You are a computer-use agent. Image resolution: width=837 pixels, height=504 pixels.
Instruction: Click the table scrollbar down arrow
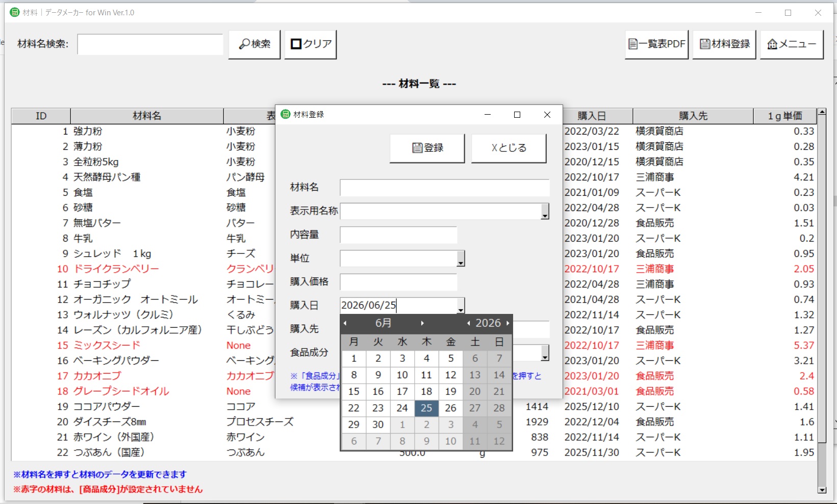pyautogui.click(x=822, y=490)
